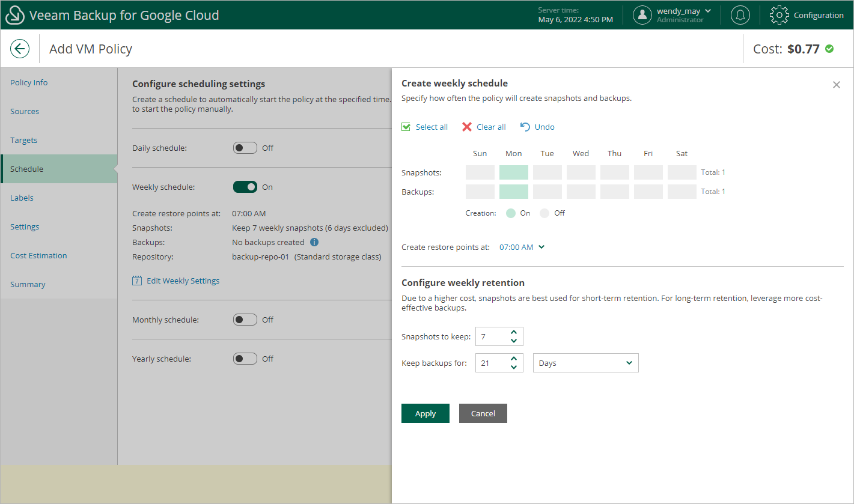Go back with the arrow button
854x504 pixels.
coord(20,49)
